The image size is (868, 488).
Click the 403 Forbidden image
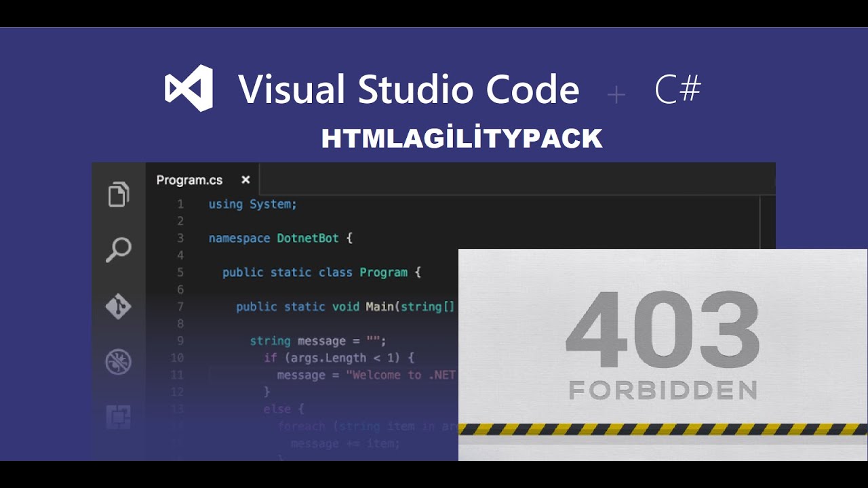(x=663, y=354)
